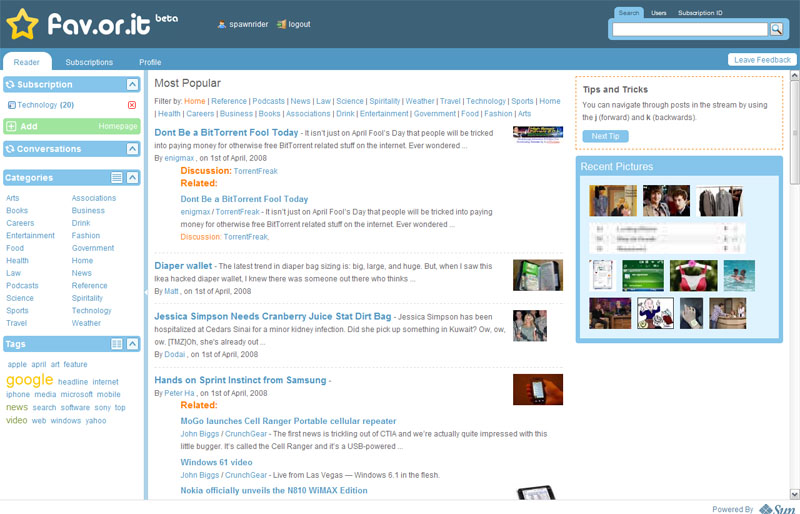This screenshot has height=514, width=800.
Task: Click the Leave Feedback button
Action: click(x=762, y=60)
